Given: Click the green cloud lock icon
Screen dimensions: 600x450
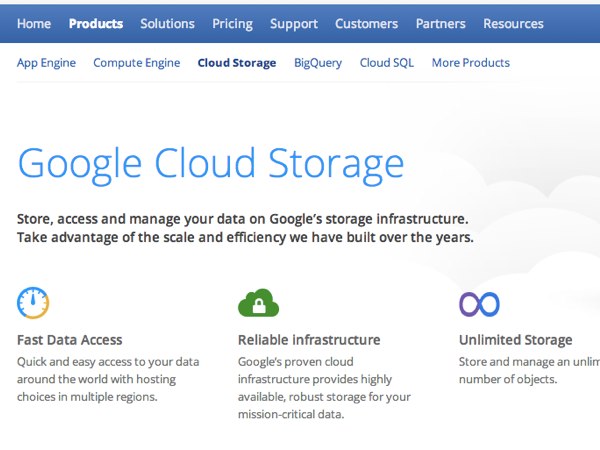Looking at the screenshot, I should (x=259, y=303).
